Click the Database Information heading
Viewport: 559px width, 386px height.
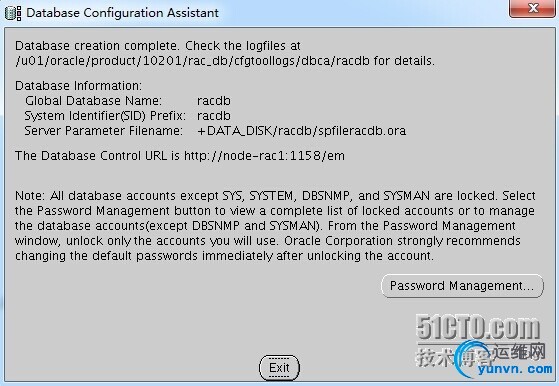point(78,86)
